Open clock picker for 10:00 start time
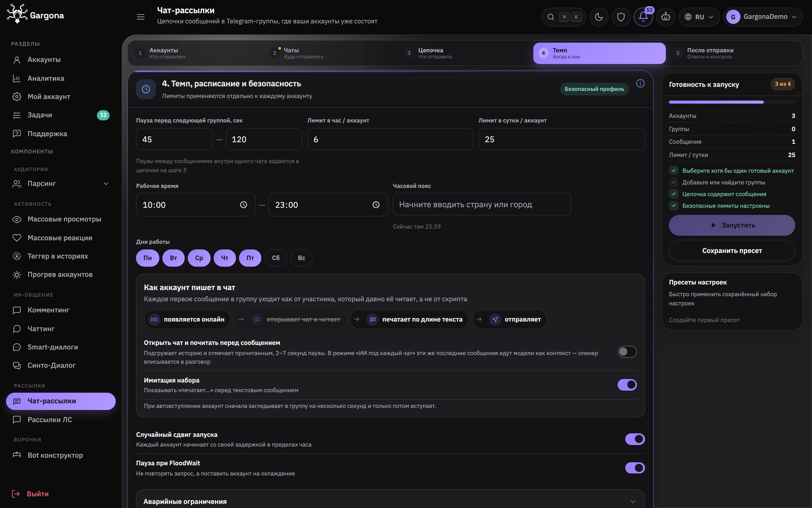This screenshot has width=812, height=508. pyautogui.click(x=244, y=205)
